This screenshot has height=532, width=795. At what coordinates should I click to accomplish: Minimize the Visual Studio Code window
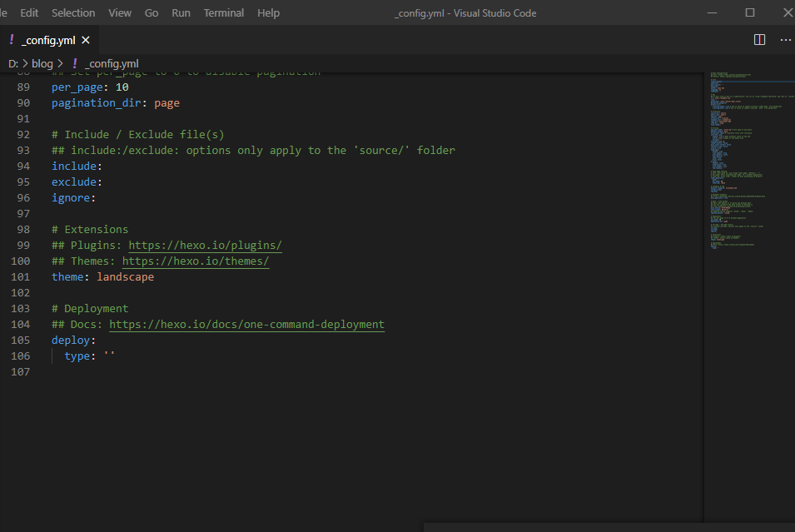tap(712, 12)
